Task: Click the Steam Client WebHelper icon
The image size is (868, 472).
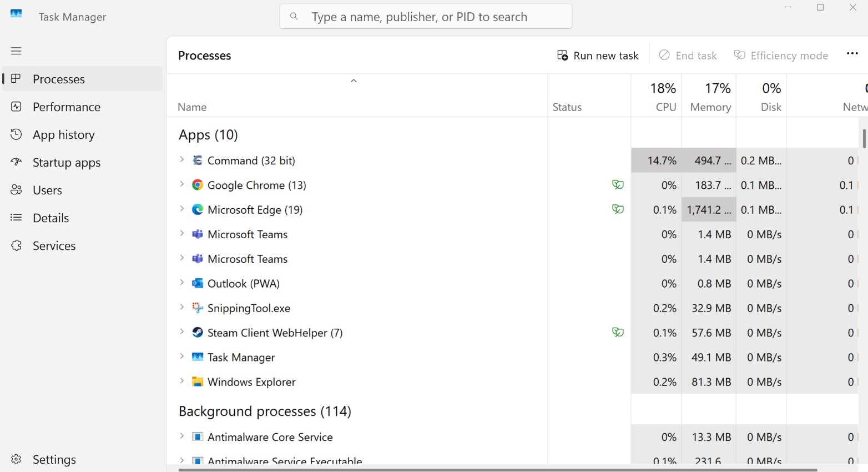Action: pyautogui.click(x=197, y=332)
